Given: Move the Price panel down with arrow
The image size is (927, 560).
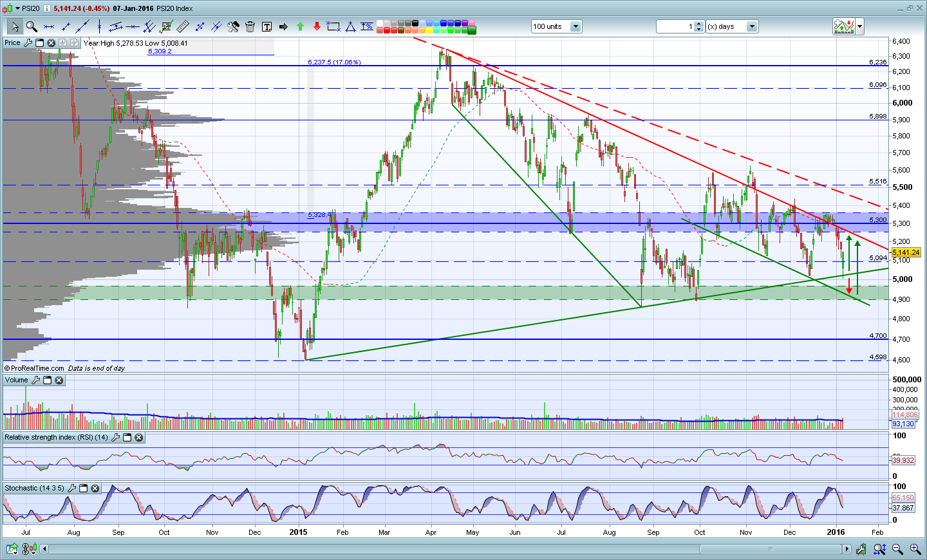Looking at the screenshot, I should tap(62, 43).
